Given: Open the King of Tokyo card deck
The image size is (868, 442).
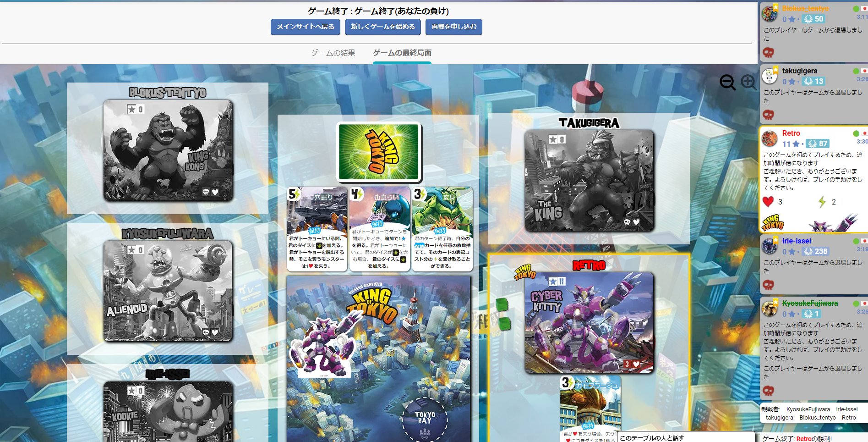Looking at the screenshot, I should pyautogui.click(x=378, y=152).
